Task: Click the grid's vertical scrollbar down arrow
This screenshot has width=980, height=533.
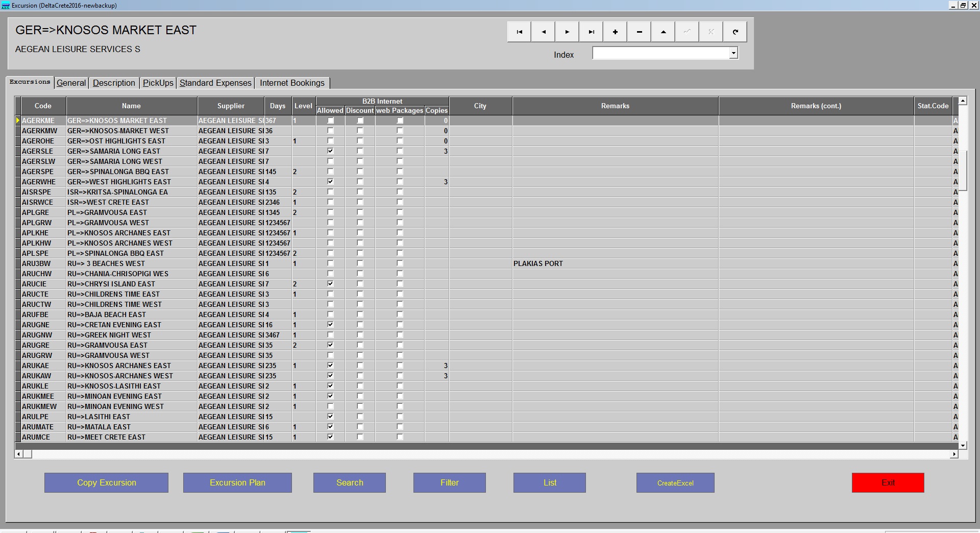Action: (x=963, y=445)
